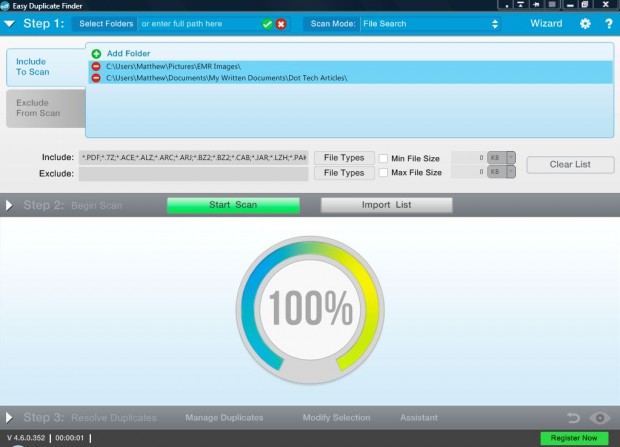Remove the Dot Tech Articles folder with the red minus icon
The height and width of the screenshot is (447, 620).
click(x=96, y=78)
